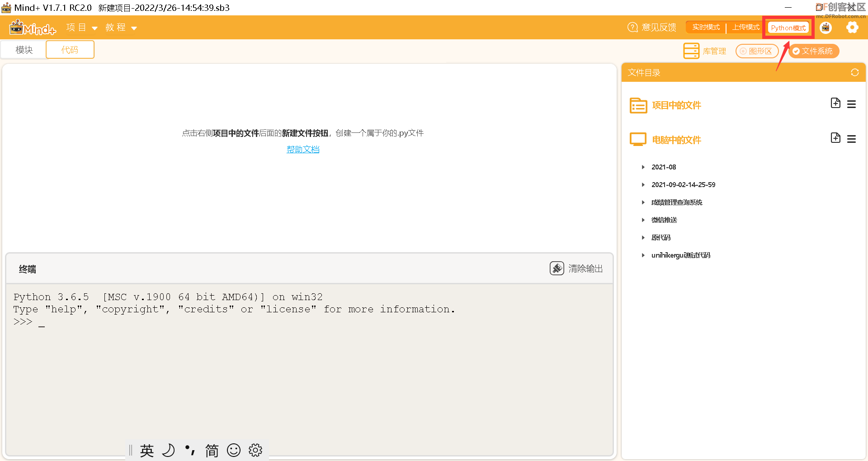Expand the 成绩管理查询系统 folder

coord(643,202)
